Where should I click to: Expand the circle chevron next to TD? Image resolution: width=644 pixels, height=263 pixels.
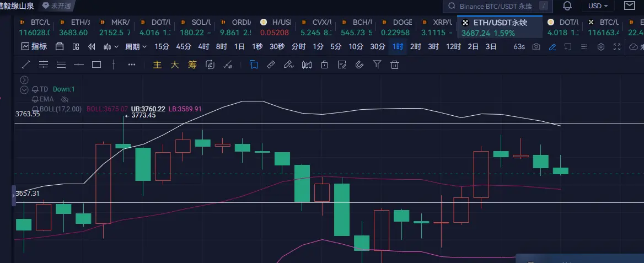tap(24, 89)
